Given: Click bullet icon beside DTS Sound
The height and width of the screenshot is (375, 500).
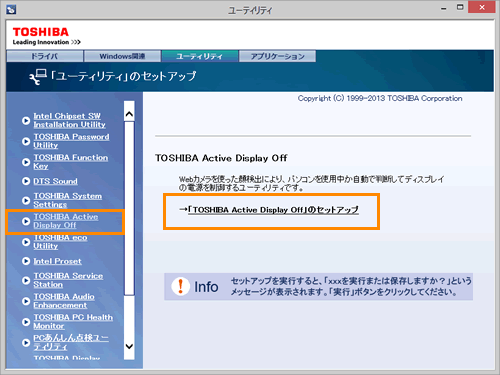Looking at the screenshot, I should (x=26, y=181).
